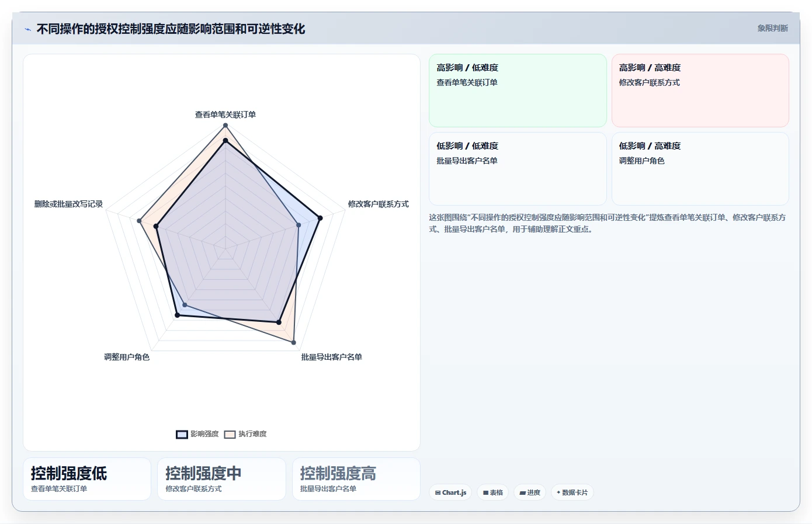Select the 低影响 / 高难度 quadrant card title
The height and width of the screenshot is (524, 812).
[x=650, y=146]
